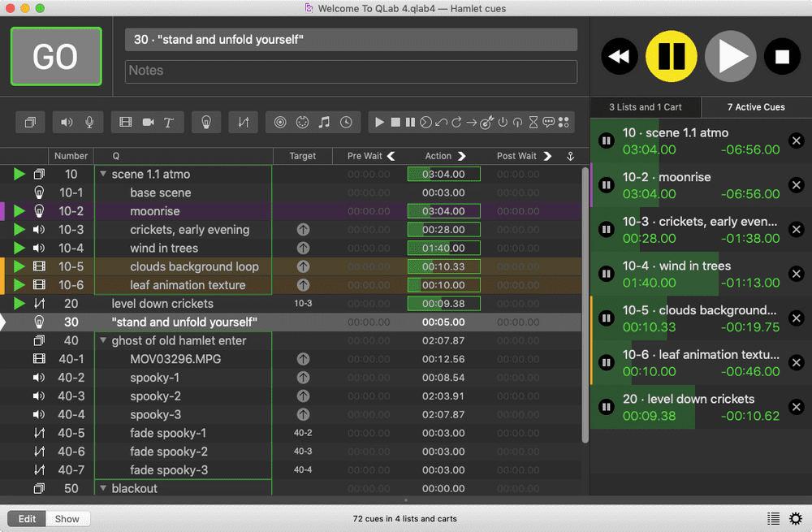The height and width of the screenshot is (532, 812).
Task: Switch to the '3 Lists and 1 Cart' tab
Action: coord(645,106)
